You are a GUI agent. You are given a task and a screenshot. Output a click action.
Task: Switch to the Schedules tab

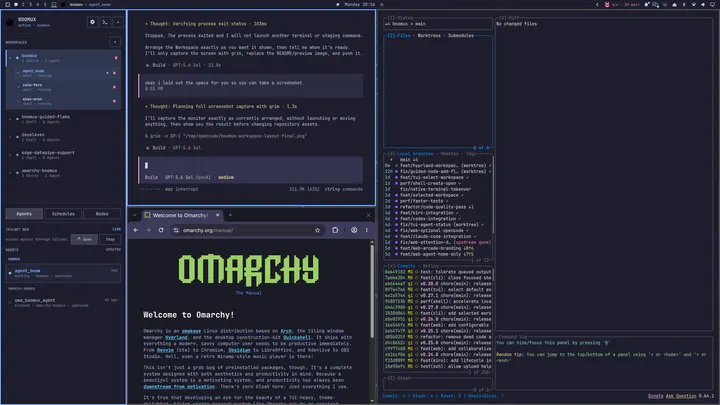(x=63, y=214)
